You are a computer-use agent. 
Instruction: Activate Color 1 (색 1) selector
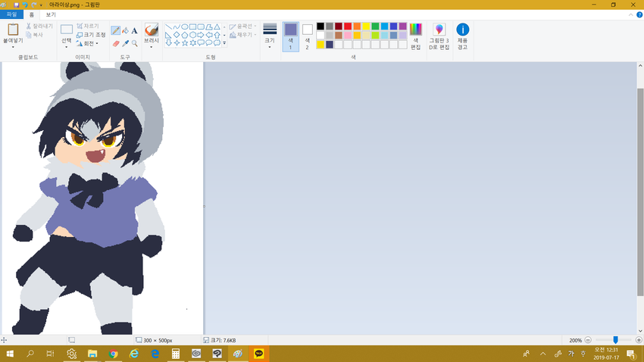click(x=291, y=36)
